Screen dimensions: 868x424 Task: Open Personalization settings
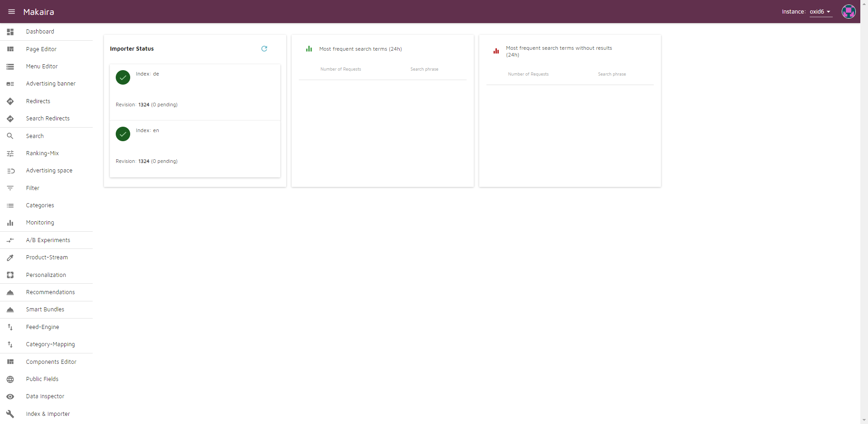46,275
